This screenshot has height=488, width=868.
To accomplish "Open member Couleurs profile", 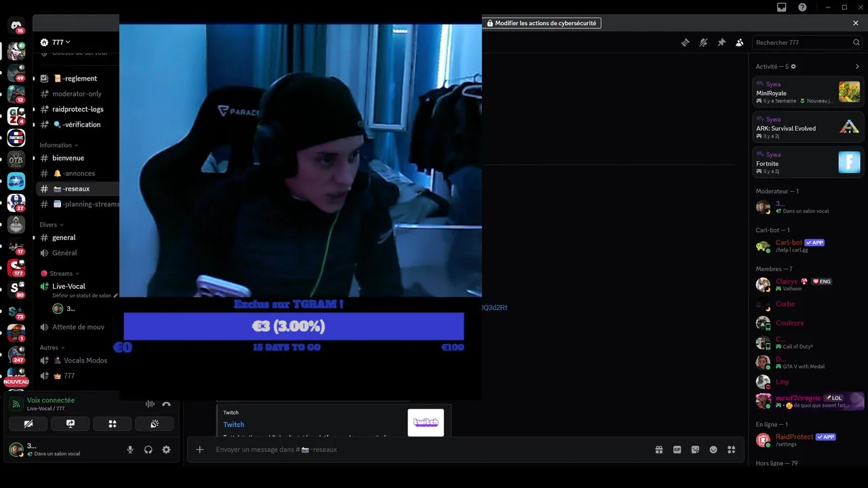I will coord(808,323).
